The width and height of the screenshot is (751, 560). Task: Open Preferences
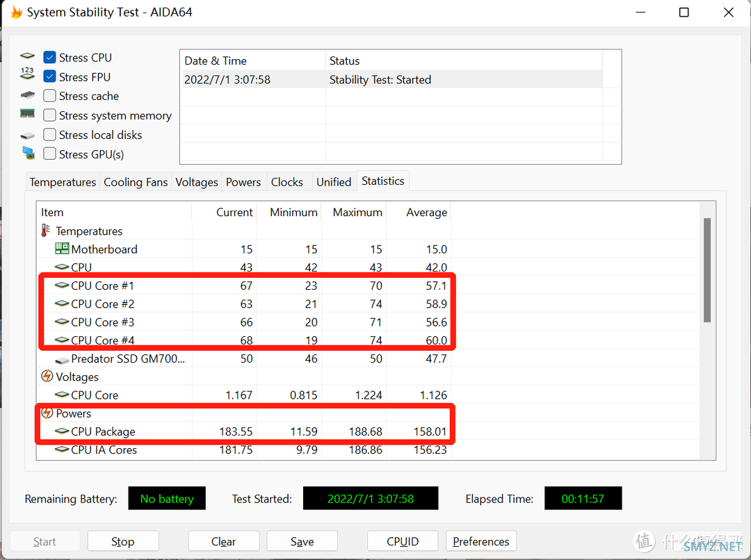click(481, 541)
